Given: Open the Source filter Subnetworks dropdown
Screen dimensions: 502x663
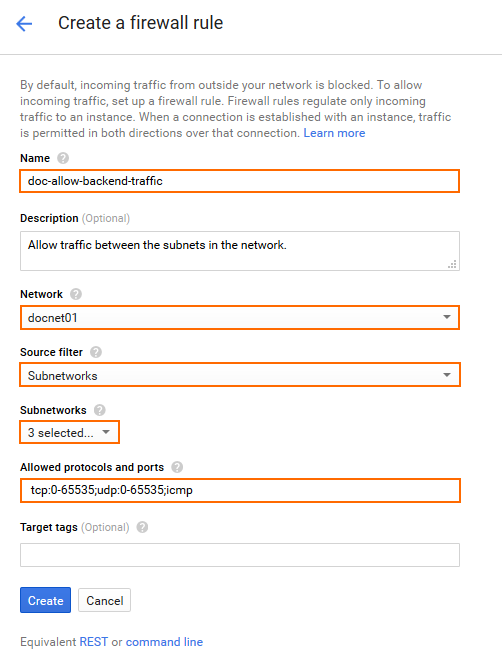Looking at the screenshot, I should click(x=240, y=375).
